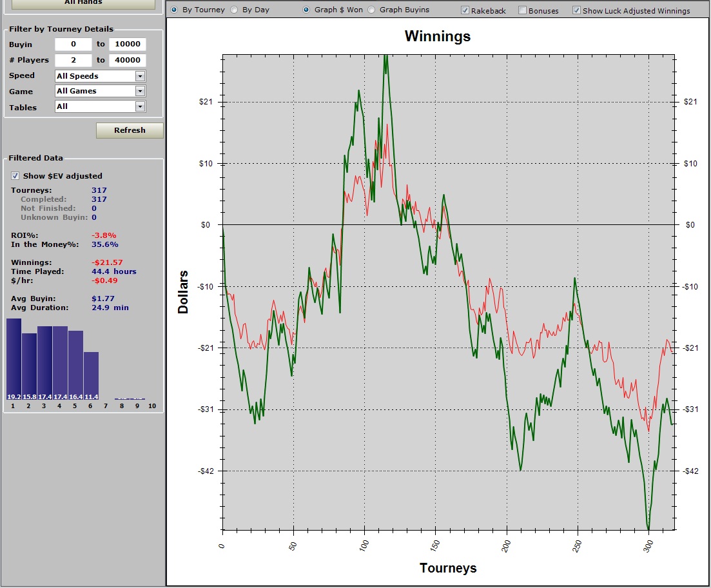Click the Avg Duration value 24.9 min

click(110, 308)
